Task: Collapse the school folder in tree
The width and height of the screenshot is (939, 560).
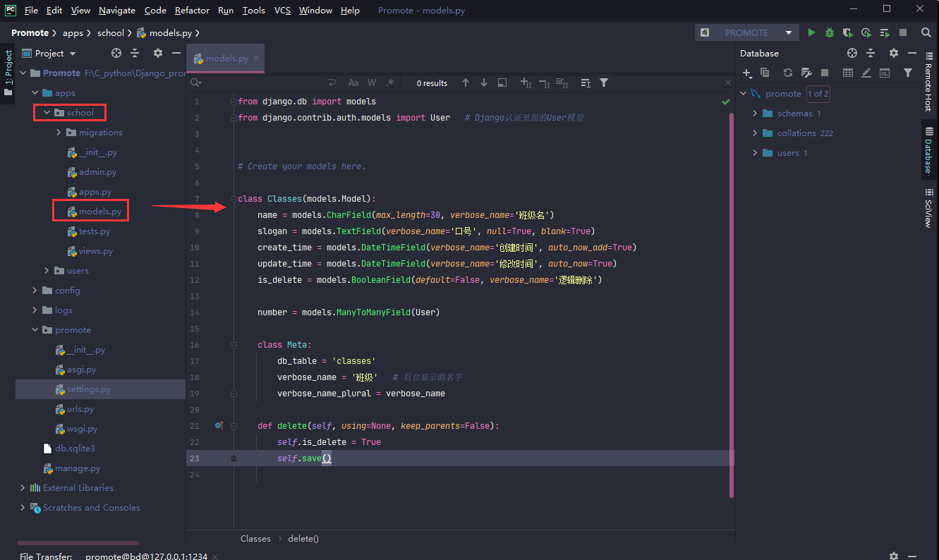Action: coord(47,112)
